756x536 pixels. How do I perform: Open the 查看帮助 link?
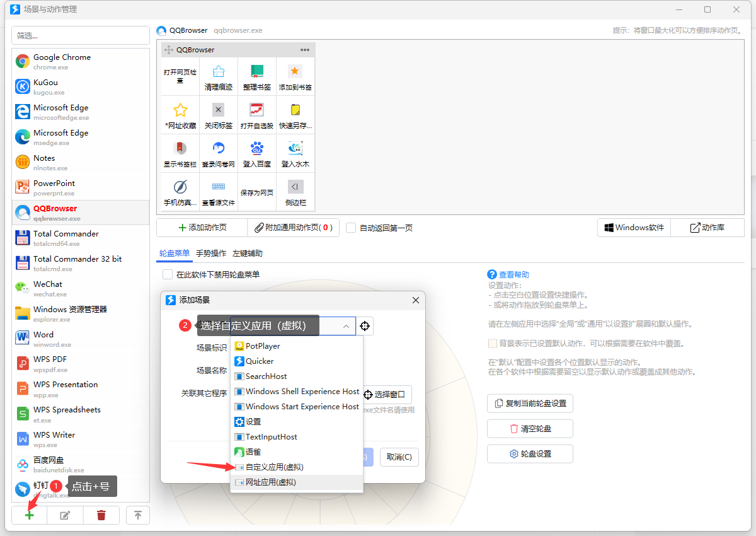coord(514,275)
